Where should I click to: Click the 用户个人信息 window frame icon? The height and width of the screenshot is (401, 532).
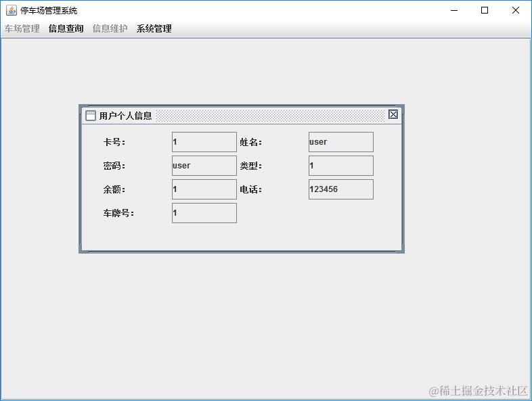90,116
